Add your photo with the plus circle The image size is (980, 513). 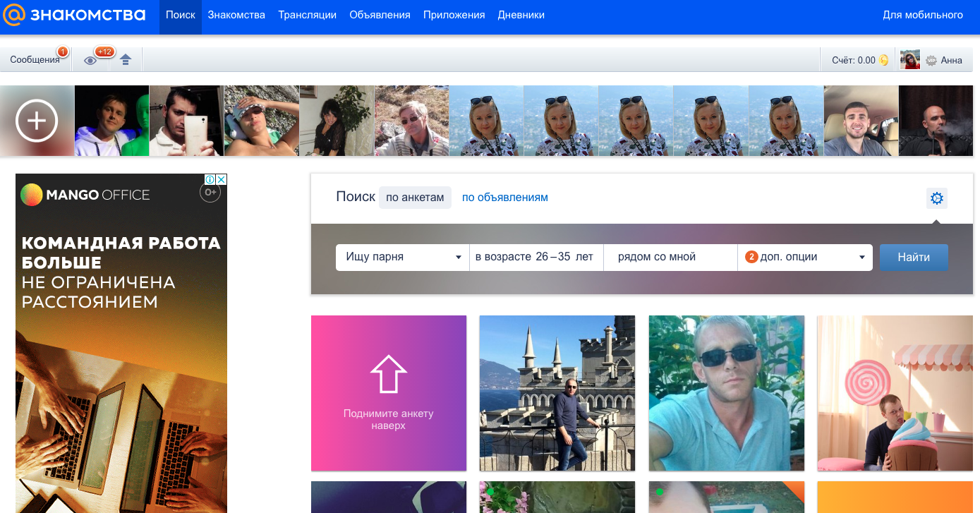click(37, 121)
